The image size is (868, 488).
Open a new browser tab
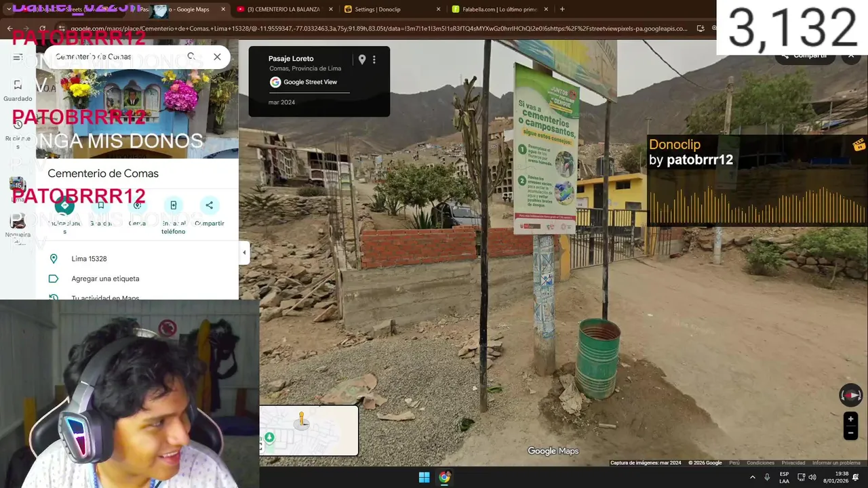pyautogui.click(x=562, y=9)
